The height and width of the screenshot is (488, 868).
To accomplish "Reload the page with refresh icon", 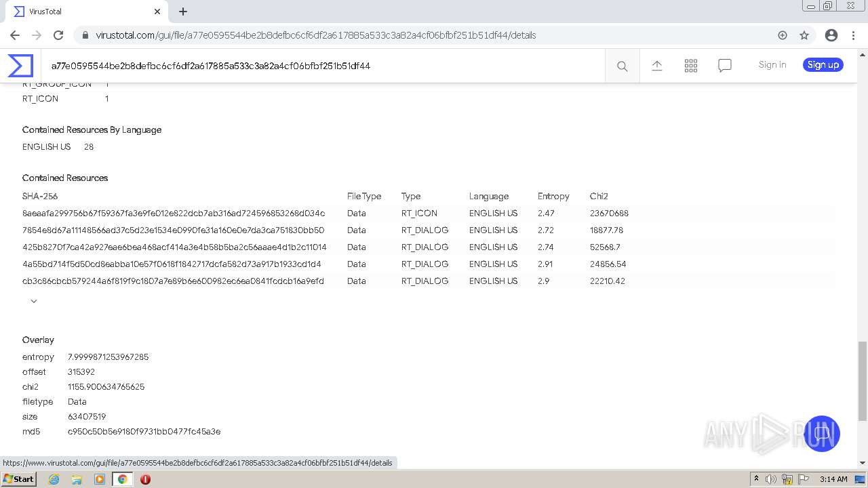I will (x=58, y=35).
